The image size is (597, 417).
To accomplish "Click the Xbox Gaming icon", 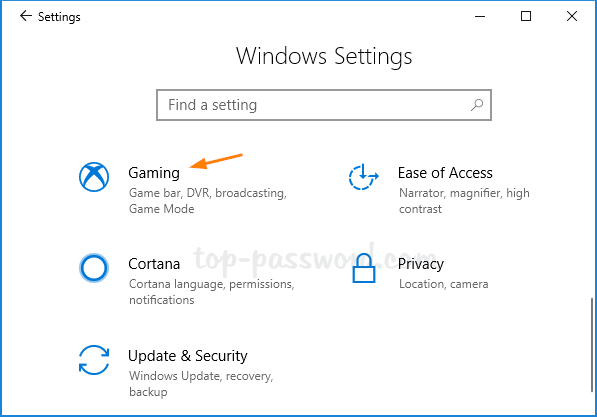I will [94, 177].
